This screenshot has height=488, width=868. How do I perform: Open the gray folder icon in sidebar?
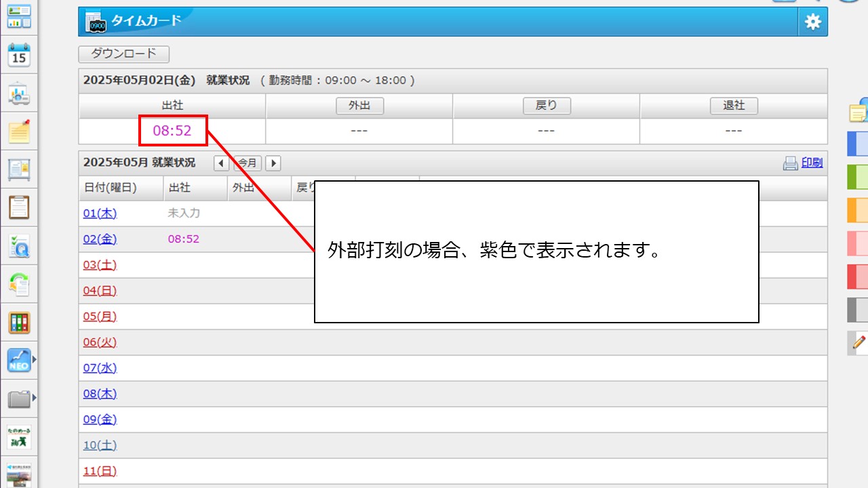click(x=19, y=399)
